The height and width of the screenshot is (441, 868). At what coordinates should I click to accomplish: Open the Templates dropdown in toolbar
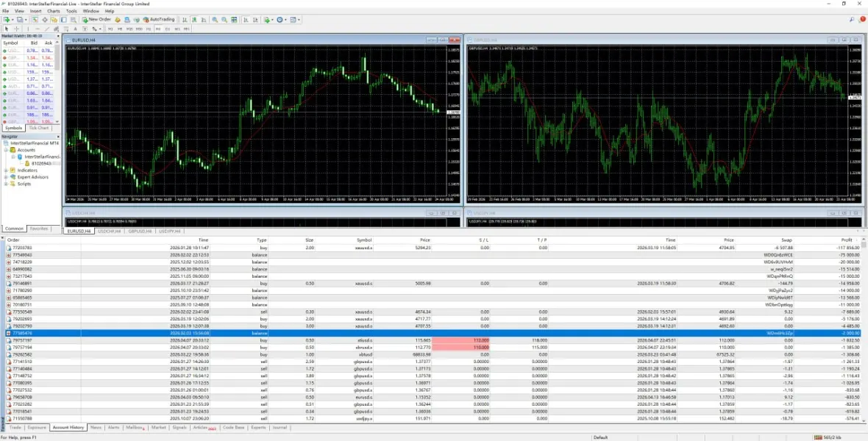click(295, 19)
